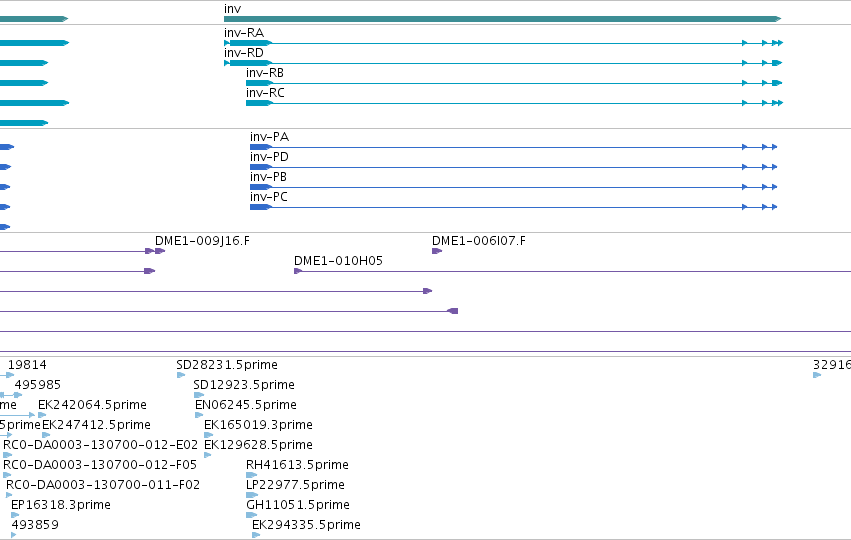Click the inv-PC coding exon block

tap(261, 207)
